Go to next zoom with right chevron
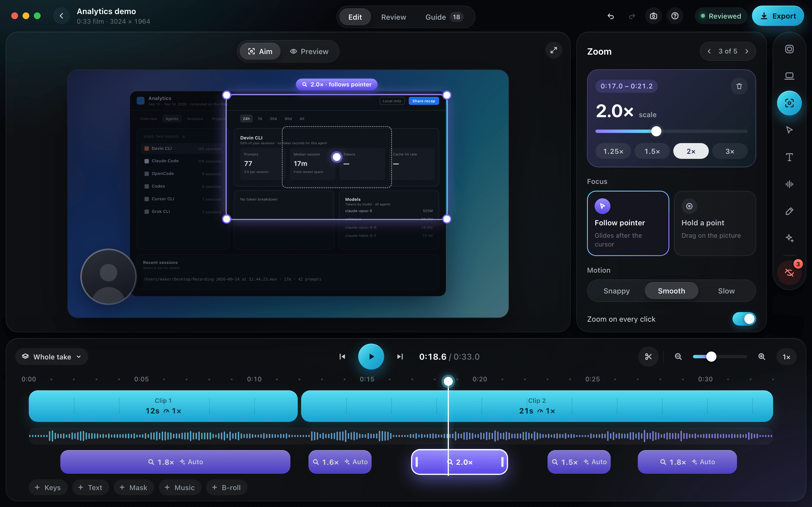The image size is (812, 507). (747, 51)
